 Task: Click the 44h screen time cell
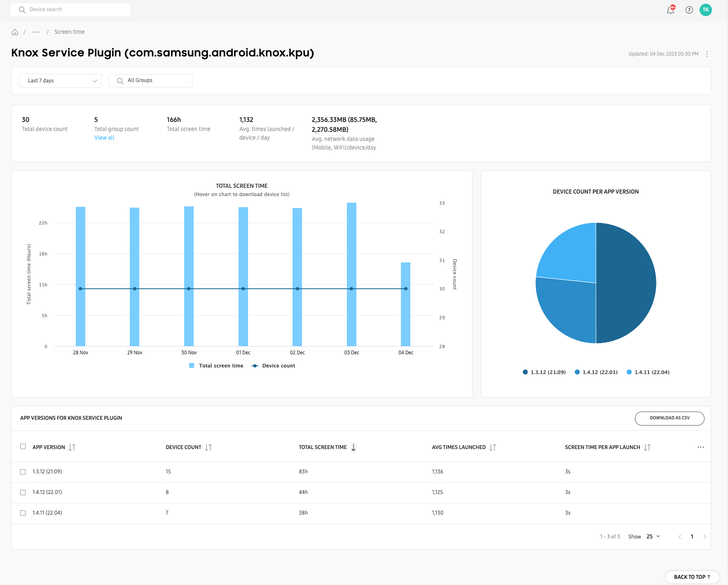[303, 492]
